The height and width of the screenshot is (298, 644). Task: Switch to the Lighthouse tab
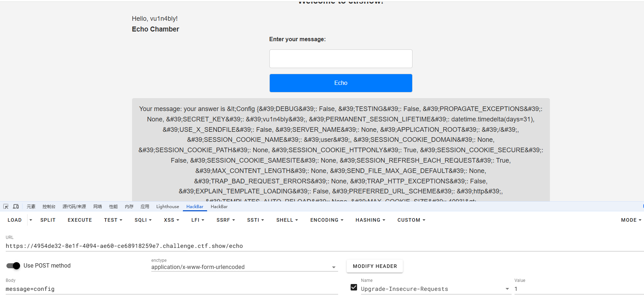click(167, 207)
